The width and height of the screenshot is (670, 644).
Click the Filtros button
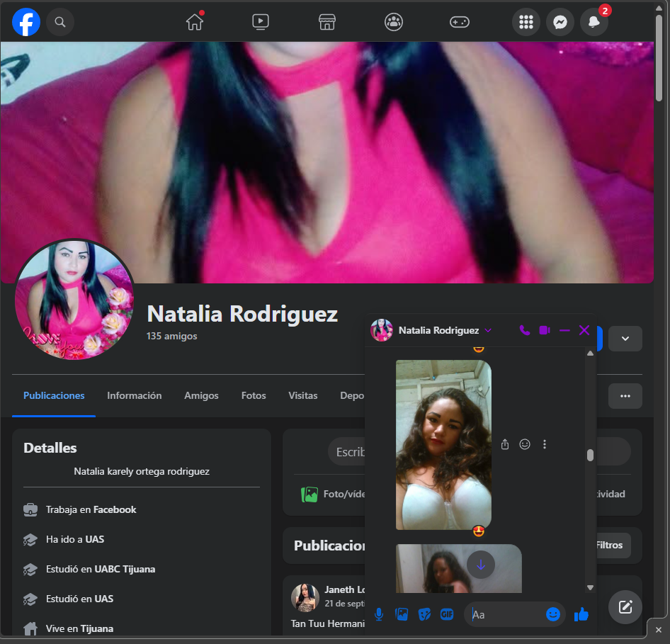pos(609,546)
